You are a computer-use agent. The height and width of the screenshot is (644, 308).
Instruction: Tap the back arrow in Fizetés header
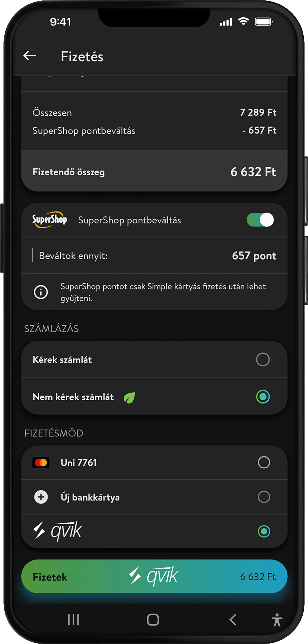coord(30,56)
